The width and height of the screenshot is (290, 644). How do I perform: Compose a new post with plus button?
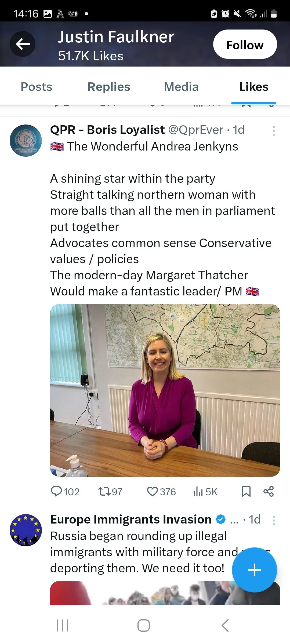(x=254, y=570)
